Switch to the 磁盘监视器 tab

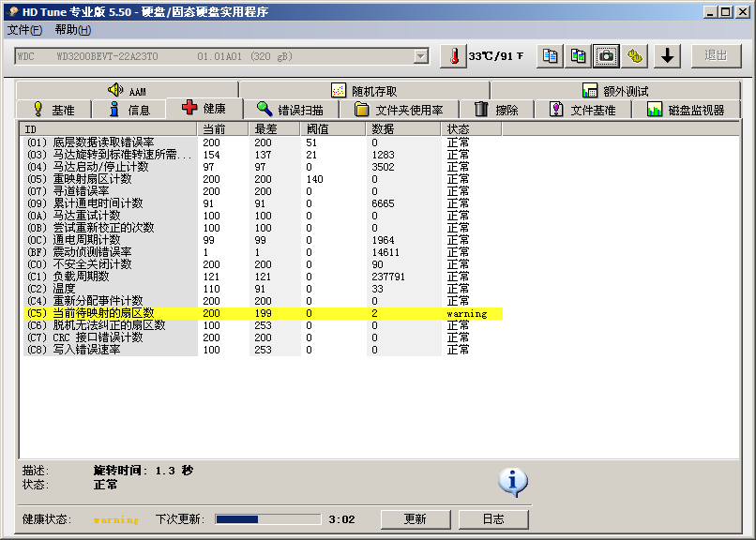[x=686, y=110]
